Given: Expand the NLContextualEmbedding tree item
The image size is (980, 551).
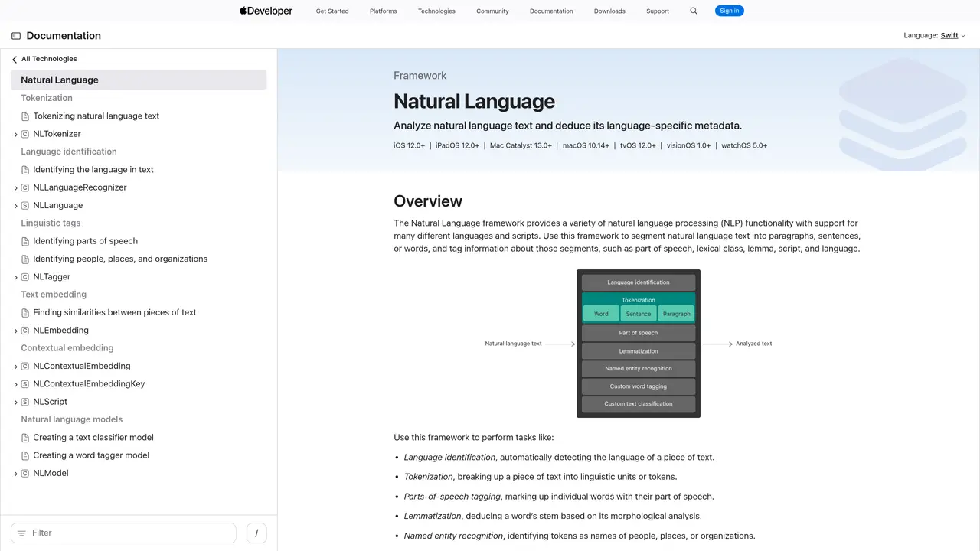Looking at the screenshot, I should click(15, 367).
